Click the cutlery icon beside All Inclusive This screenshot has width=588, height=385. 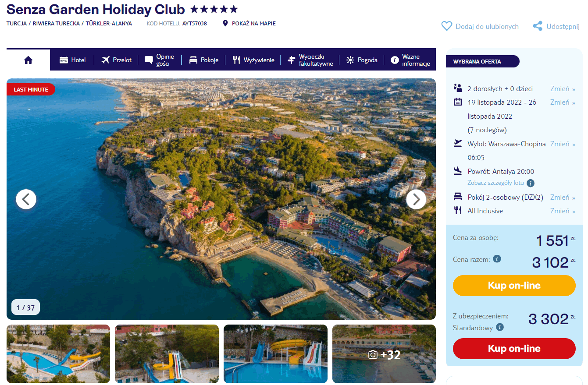click(458, 210)
